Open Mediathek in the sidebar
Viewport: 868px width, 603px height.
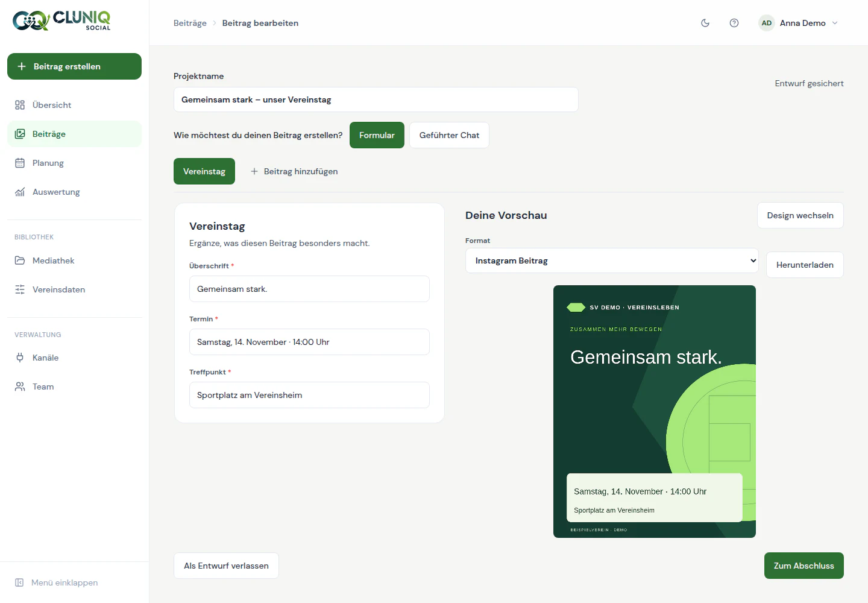74,260
